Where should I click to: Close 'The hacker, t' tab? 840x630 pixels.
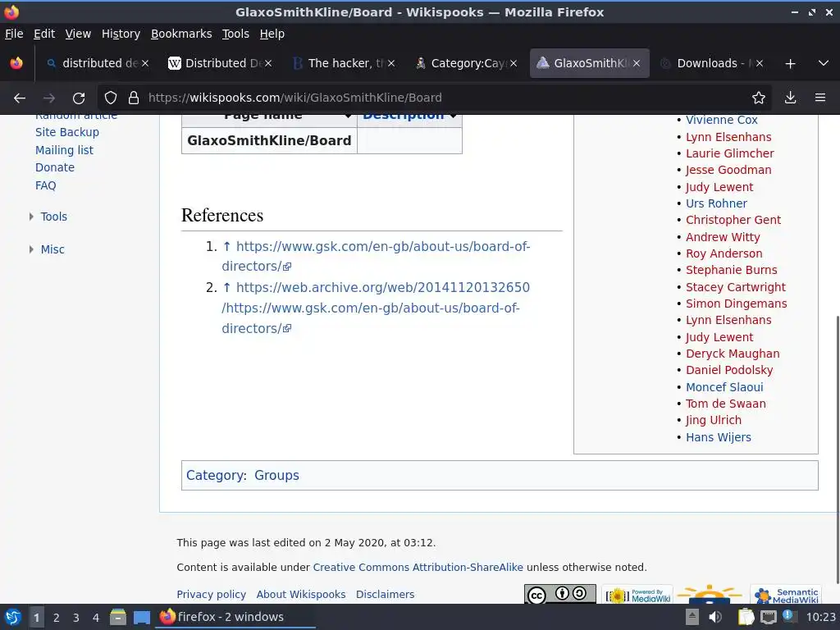(391, 63)
